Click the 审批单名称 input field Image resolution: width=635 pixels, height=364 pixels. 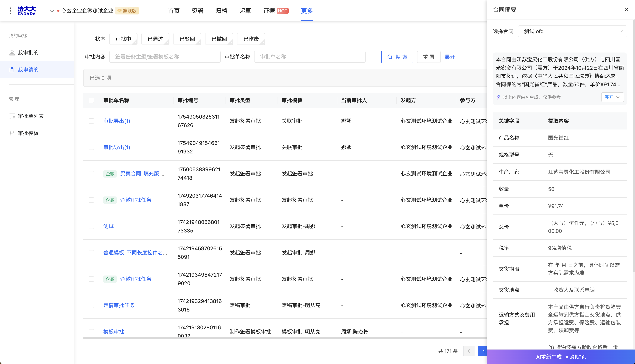[310, 57]
